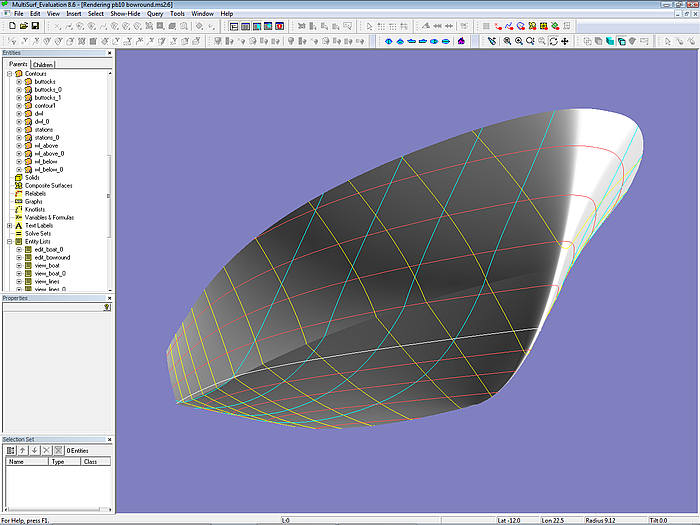Screen dimensions: 700x525
Task: Expand the buttocks contour node
Action: (x=18, y=82)
